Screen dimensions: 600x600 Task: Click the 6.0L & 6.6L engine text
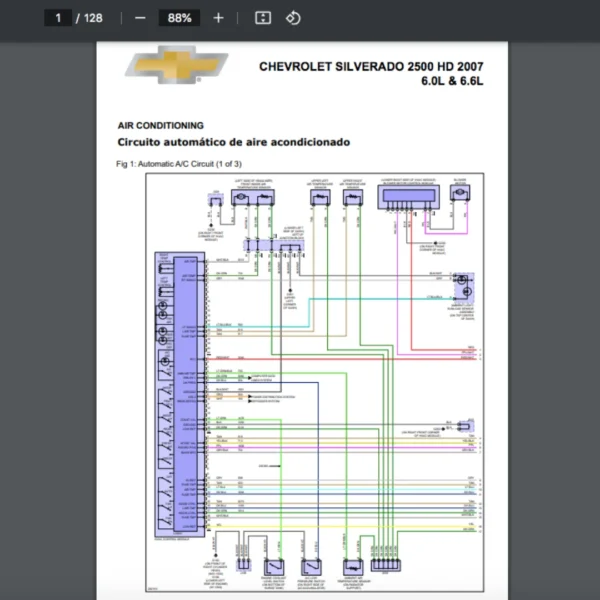tap(452, 82)
